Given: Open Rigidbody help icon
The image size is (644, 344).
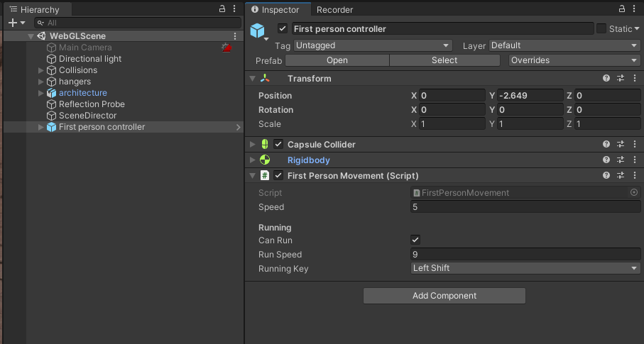Looking at the screenshot, I should coord(606,160).
